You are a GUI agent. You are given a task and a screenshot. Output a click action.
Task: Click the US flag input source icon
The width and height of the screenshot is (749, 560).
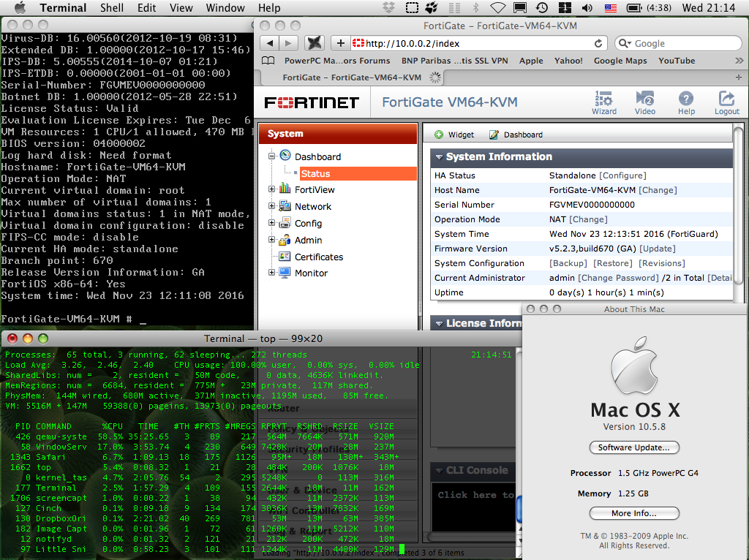(611, 7)
